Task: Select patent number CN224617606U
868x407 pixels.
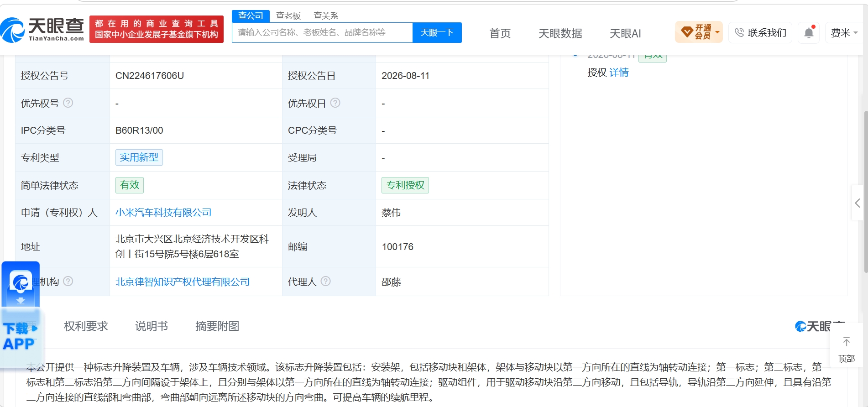Action: click(150, 76)
